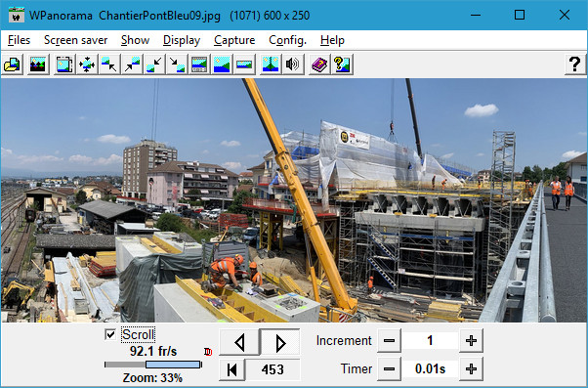588x388 pixels.
Task: Click the picture with control bar icon
Action: click(199, 65)
